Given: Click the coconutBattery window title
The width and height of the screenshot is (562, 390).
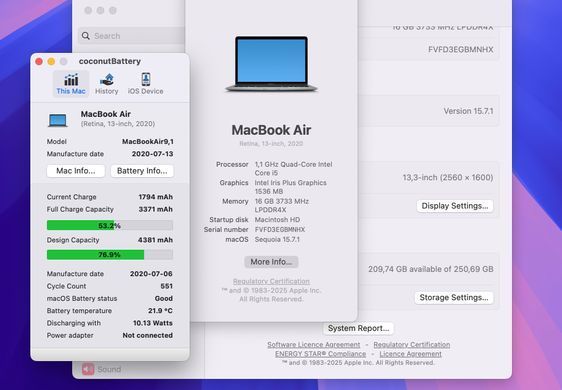Looking at the screenshot, I should [x=110, y=61].
